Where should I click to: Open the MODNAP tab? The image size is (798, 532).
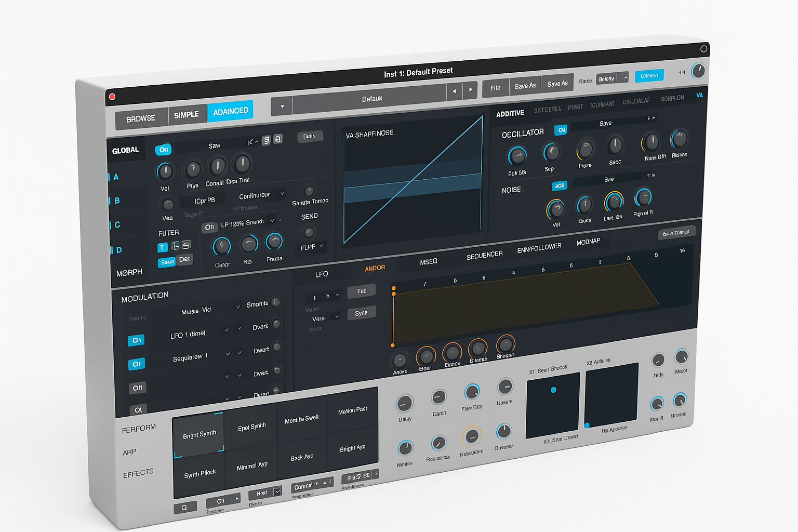[588, 242]
